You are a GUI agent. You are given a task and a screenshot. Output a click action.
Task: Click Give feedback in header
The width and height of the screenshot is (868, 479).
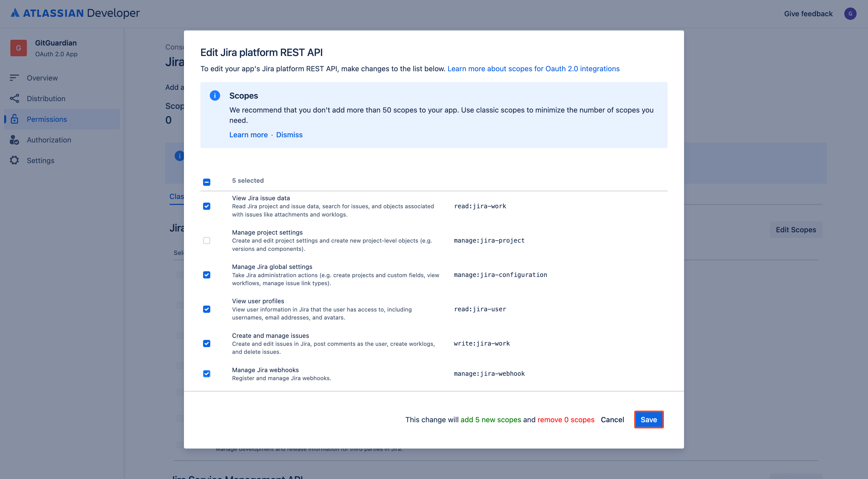(808, 13)
